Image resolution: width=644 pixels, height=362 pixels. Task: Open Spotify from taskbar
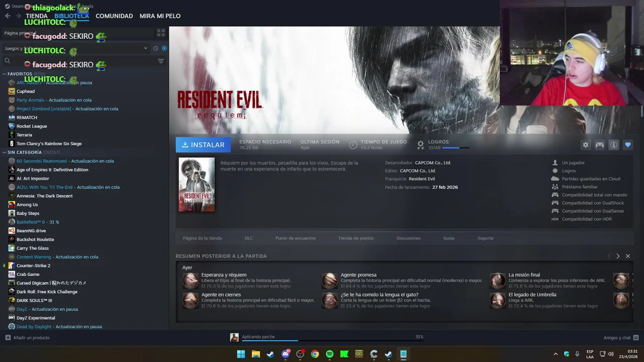coord(330,354)
